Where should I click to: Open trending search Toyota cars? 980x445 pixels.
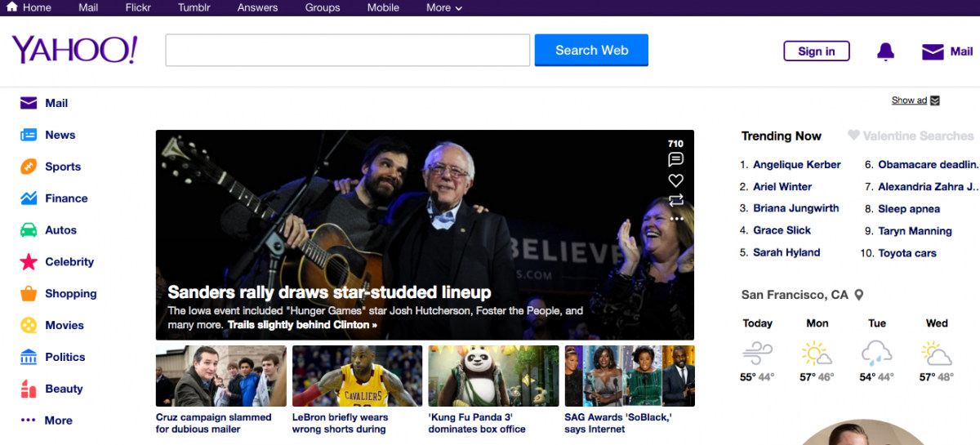pyautogui.click(x=907, y=253)
